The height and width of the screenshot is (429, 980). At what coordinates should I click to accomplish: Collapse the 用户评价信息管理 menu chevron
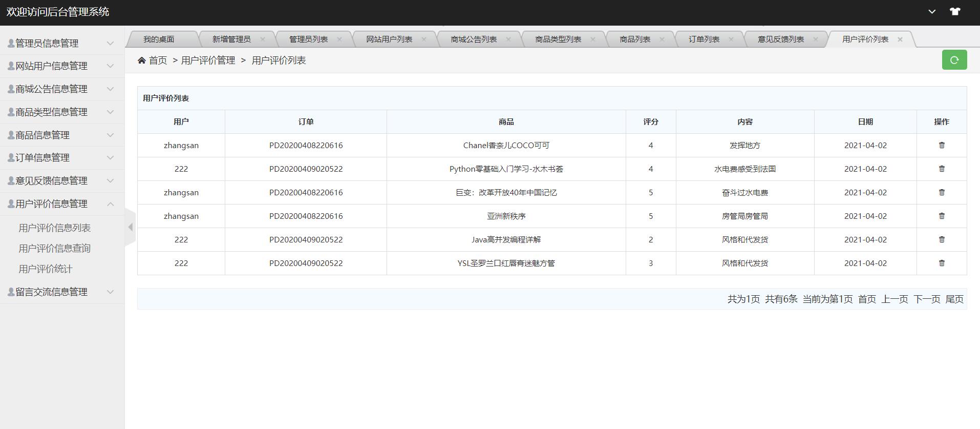(x=110, y=203)
